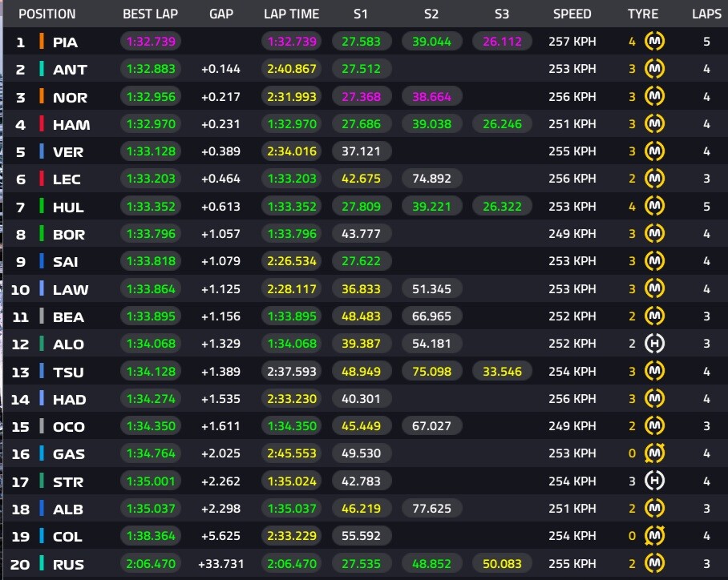
Task: Click GAS's worn medium tyre icon
Action: [x=656, y=454]
